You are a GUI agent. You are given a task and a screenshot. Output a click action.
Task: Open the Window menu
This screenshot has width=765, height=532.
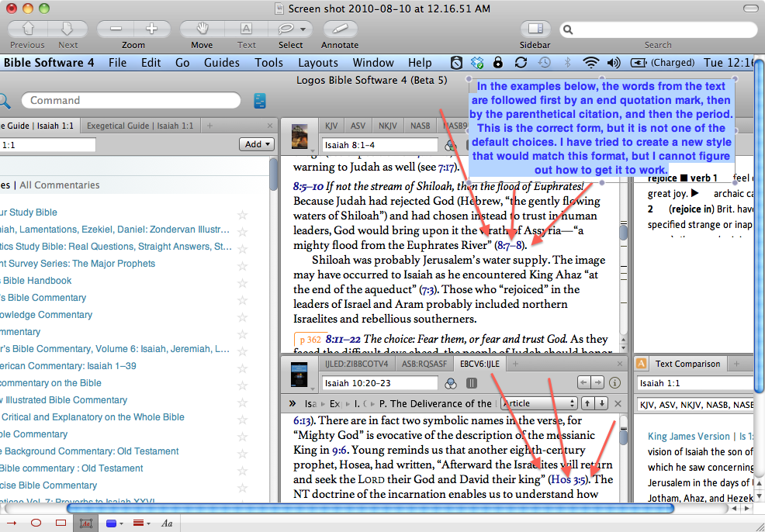pos(373,63)
